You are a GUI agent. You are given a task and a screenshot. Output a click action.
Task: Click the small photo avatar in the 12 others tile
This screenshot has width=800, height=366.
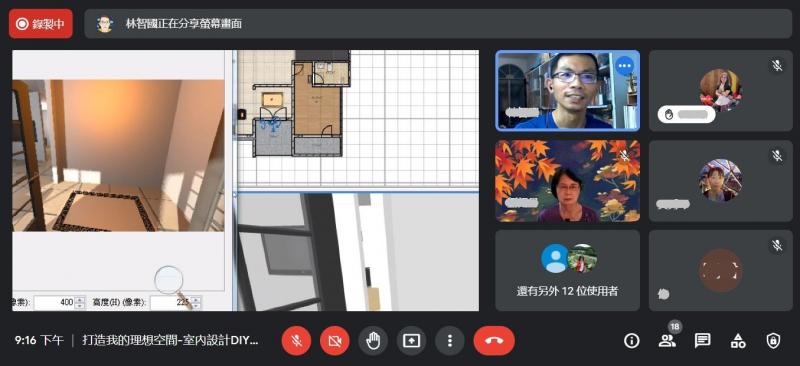click(x=583, y=258)
